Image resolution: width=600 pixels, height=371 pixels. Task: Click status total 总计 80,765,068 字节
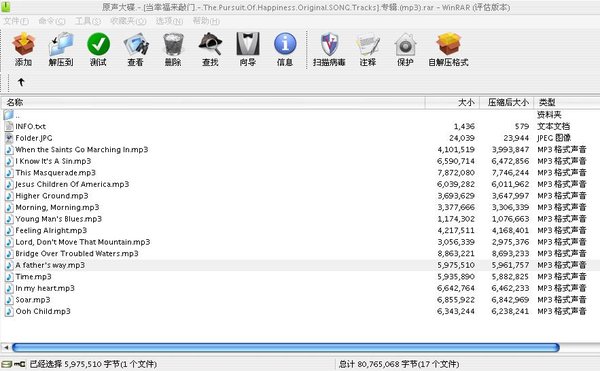pos(399,364)
